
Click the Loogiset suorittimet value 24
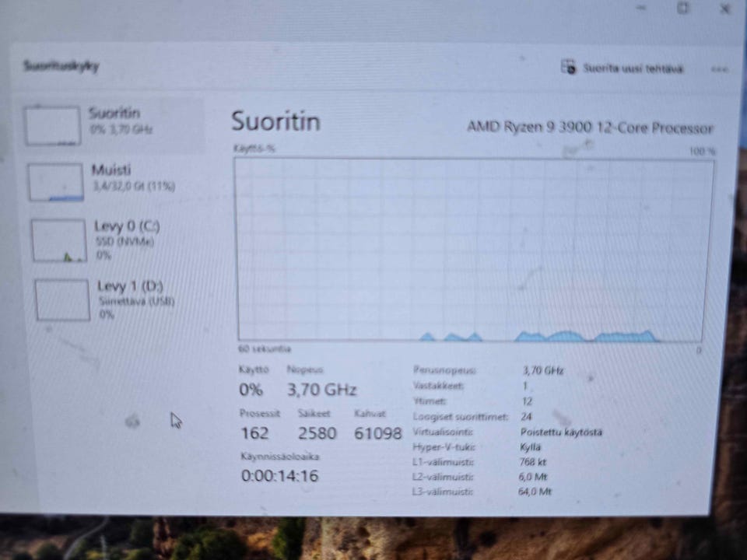tap(526, 417)
